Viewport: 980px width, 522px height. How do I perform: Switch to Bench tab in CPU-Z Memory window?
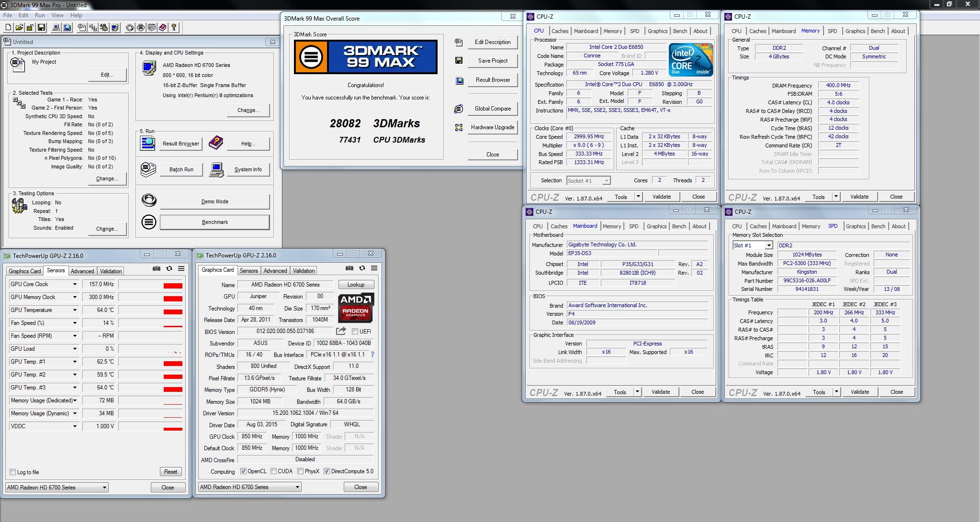(x=878, y=31)
